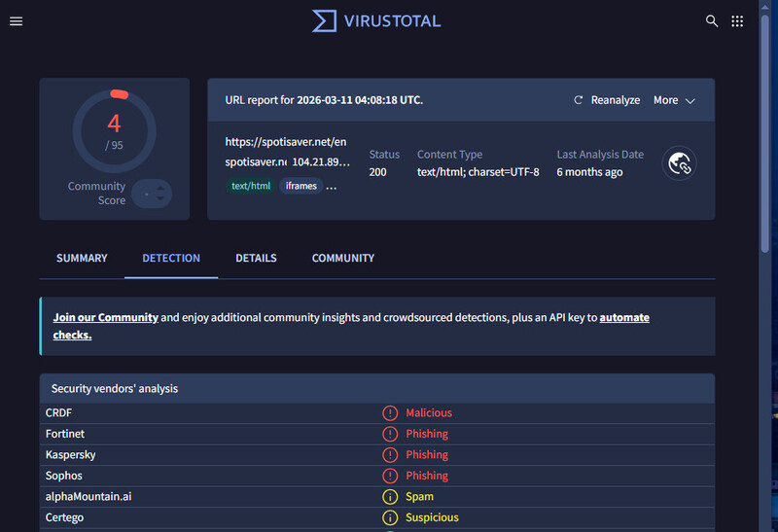The height and width of the screenshot is (532, 778).
Task: Open the DETAILS tab
Action: pyautogui.click(x=256, y=258)
